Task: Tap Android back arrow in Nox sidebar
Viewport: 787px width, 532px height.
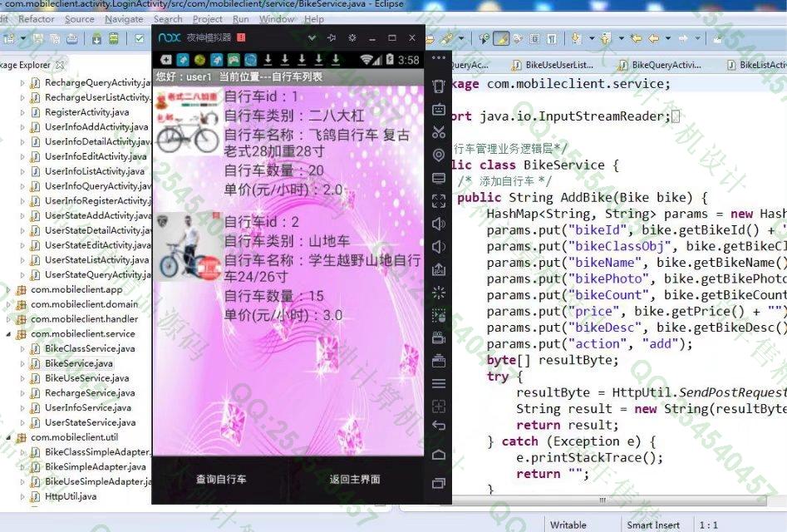Action: click(439, 426)
